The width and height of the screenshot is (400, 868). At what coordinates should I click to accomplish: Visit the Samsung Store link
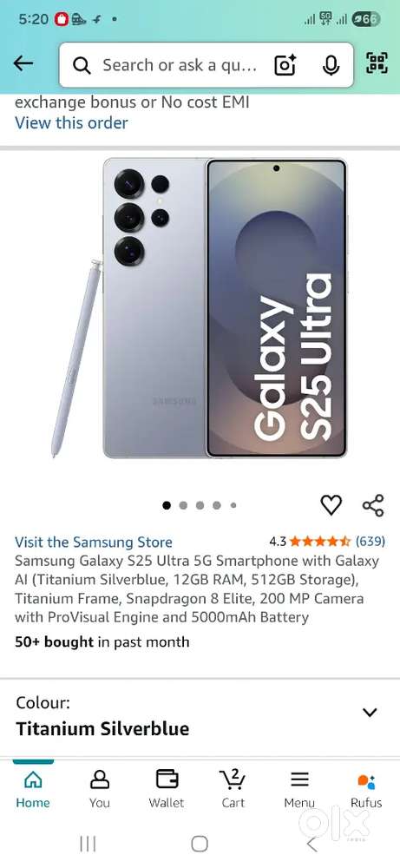(x=94, y=542)
